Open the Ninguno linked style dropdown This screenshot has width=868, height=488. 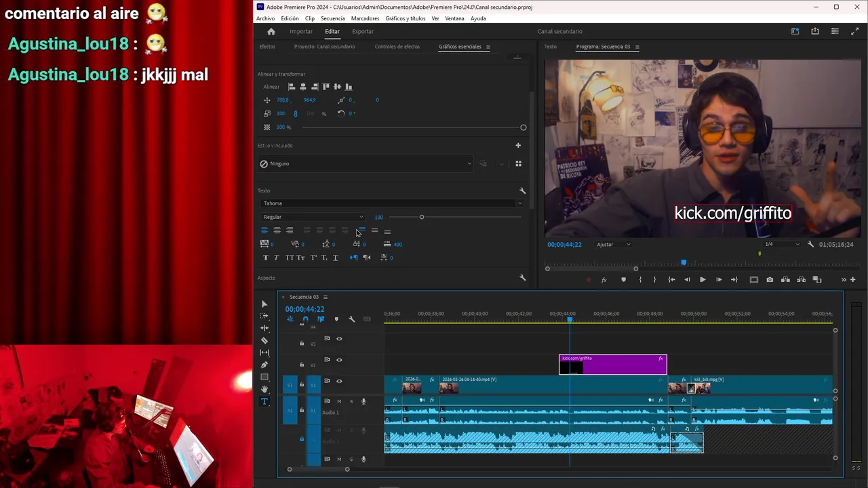point(366,163)
